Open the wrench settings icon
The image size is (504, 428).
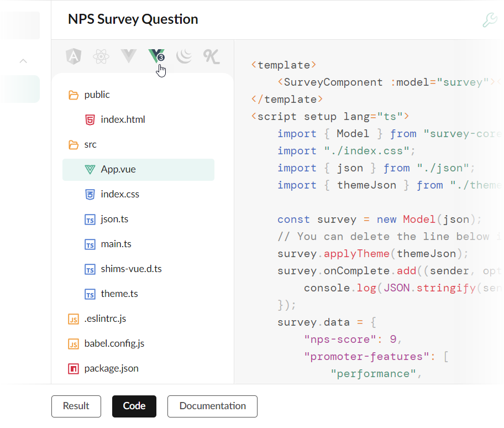[x=489, y=19]
